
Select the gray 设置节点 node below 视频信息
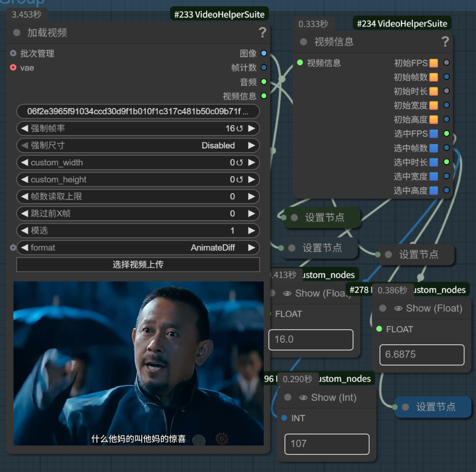[x=416, y=254]
